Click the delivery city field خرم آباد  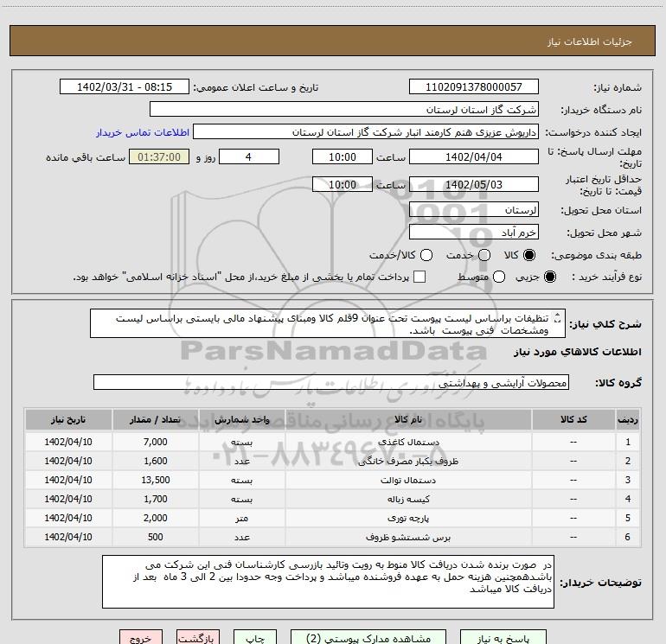[x=474, y=232]
